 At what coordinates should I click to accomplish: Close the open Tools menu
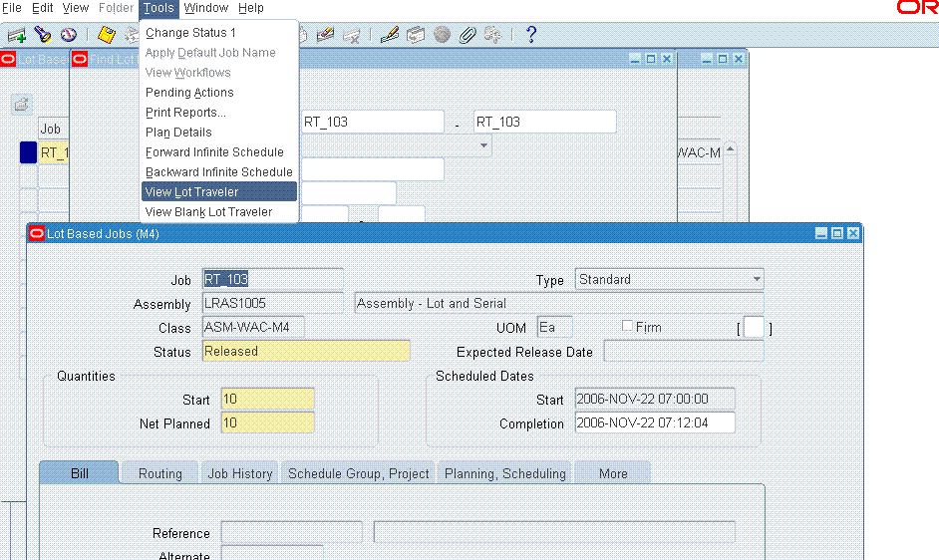coord(158,8)
